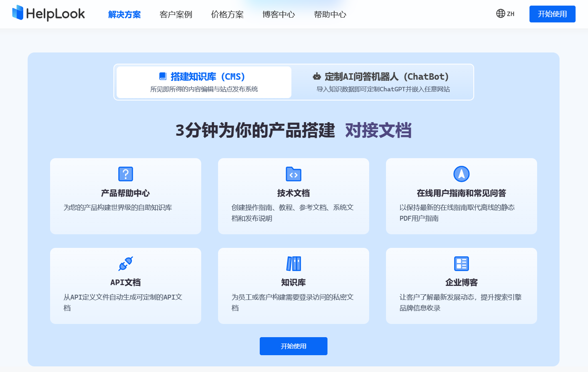Open 帮助中心 in the navigation bar
The height and width of the screenshot is (372, 588).
pos(330,14)
